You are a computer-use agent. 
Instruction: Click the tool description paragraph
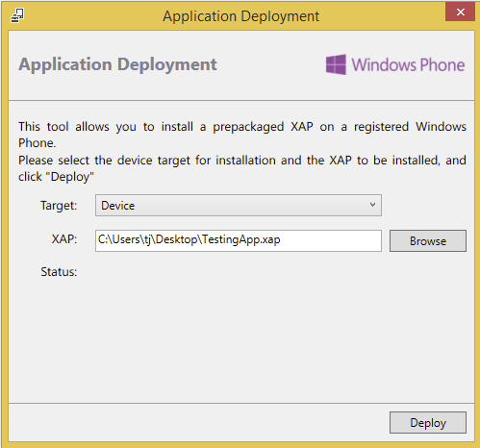[x=242, y=135]
